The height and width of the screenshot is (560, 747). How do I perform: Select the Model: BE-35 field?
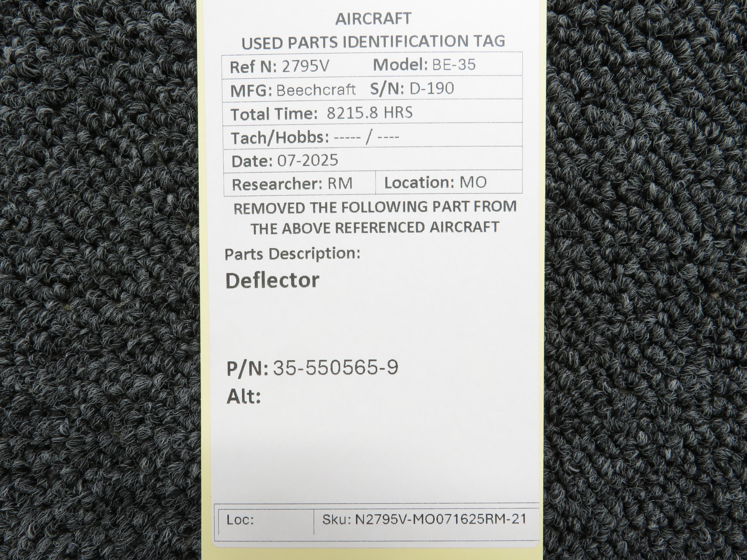tap(424, 65)
